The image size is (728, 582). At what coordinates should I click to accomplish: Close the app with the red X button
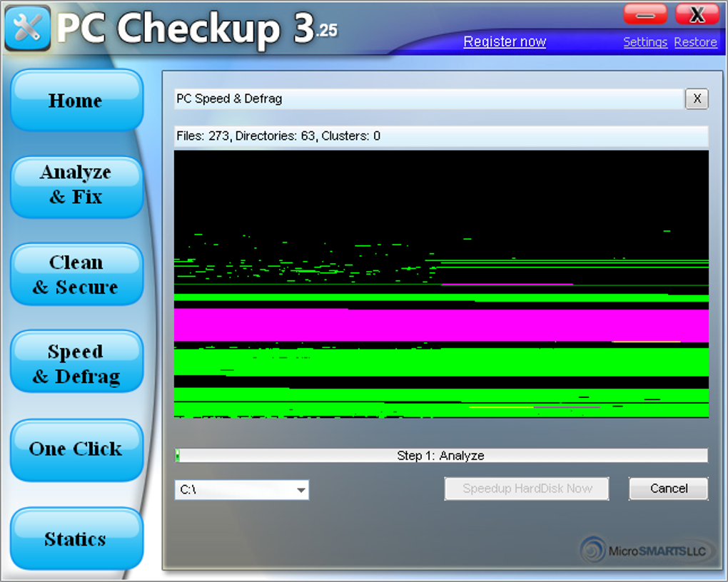tap(697, 14)
